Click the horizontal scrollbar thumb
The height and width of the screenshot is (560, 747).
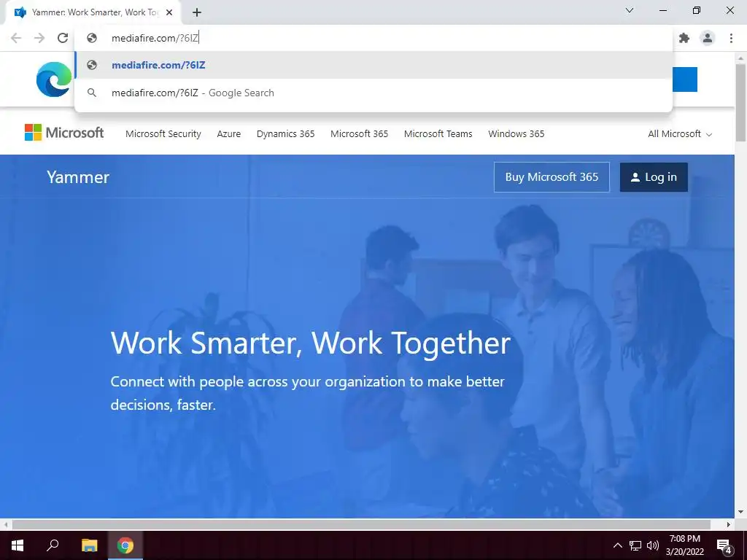pos(361,524)
